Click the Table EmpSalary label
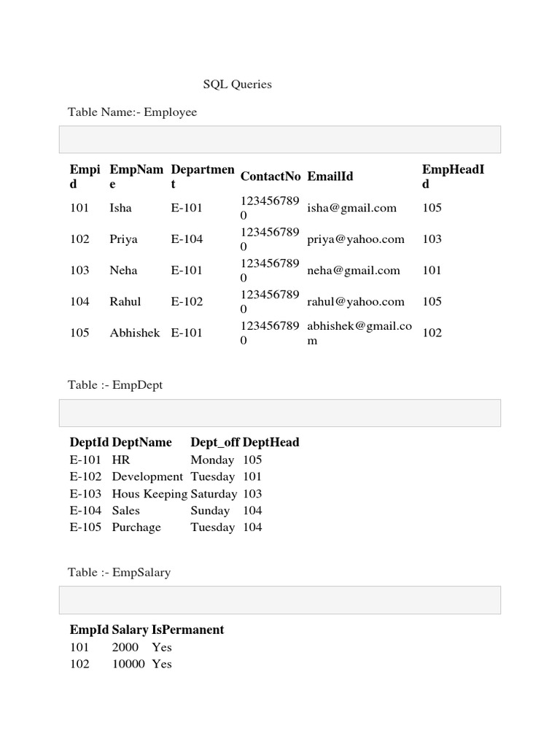The image size is (560, 747). 119,573
